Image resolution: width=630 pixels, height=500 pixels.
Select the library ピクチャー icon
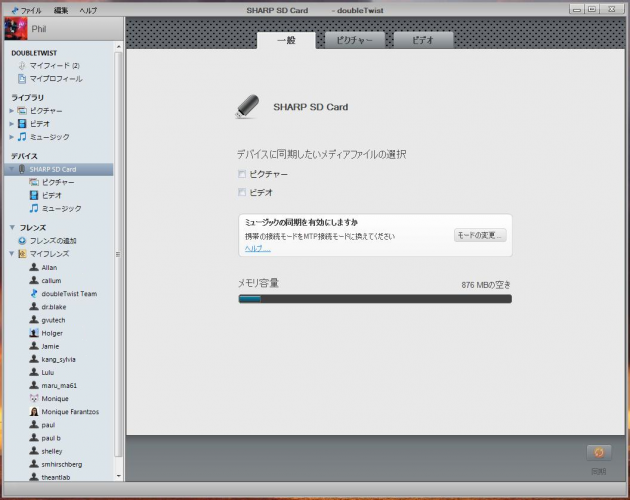[x=22, y=111]
